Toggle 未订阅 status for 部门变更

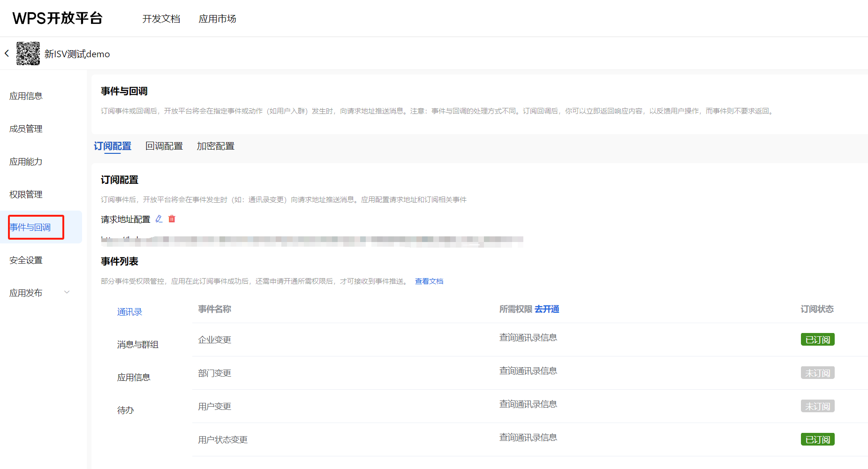[817, 373]
